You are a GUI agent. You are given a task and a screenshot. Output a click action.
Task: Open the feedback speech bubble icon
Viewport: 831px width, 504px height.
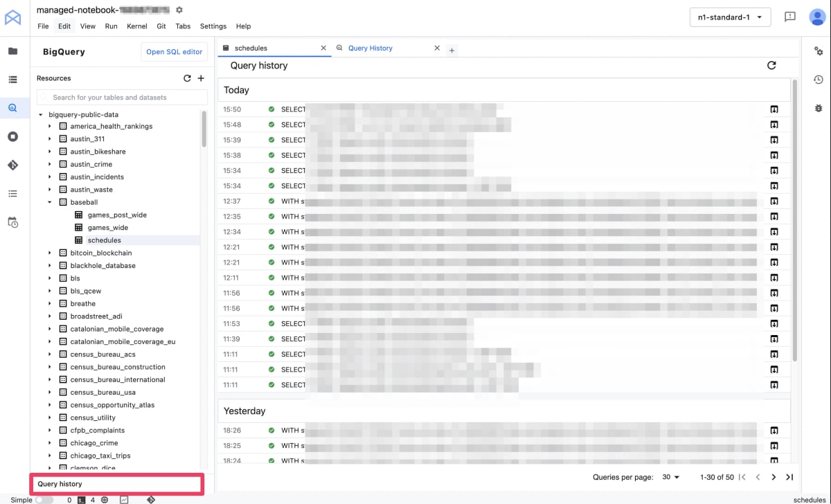pos(790,17)
